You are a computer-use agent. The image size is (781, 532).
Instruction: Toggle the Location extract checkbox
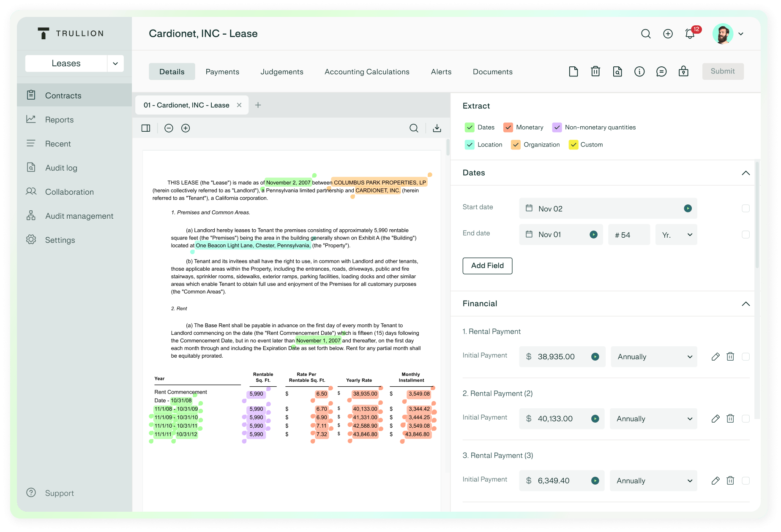click(x=470, y=145)
